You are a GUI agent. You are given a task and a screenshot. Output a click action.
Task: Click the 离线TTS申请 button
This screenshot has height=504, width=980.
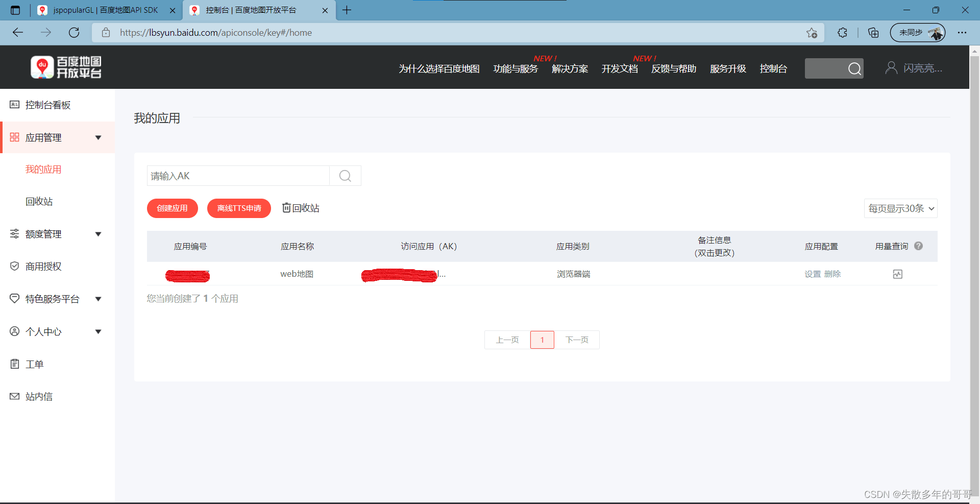(239, 208)
